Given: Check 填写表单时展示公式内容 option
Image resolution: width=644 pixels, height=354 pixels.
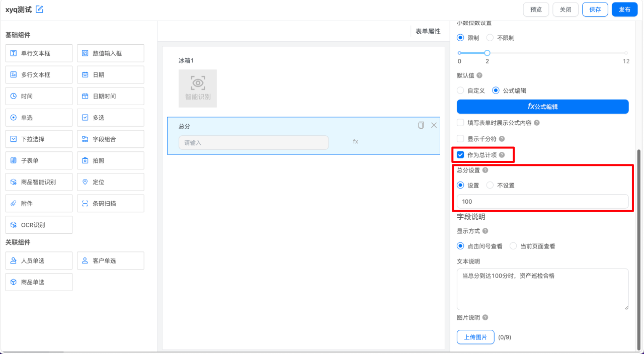Looking at the screenshot, I should 460,122.
